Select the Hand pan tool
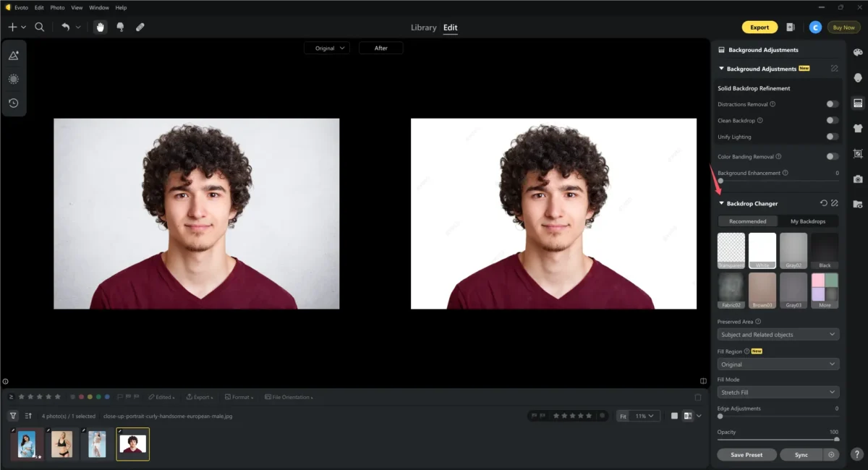 pos(101,27)
